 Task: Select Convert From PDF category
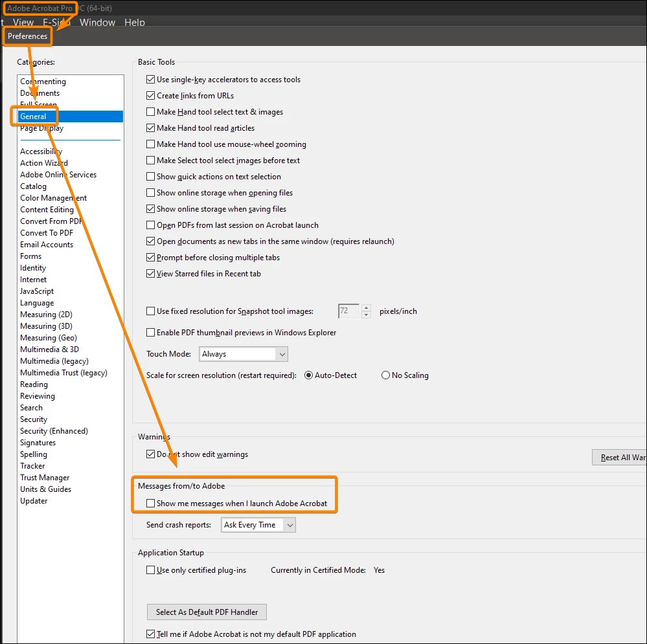click(51, 221)
